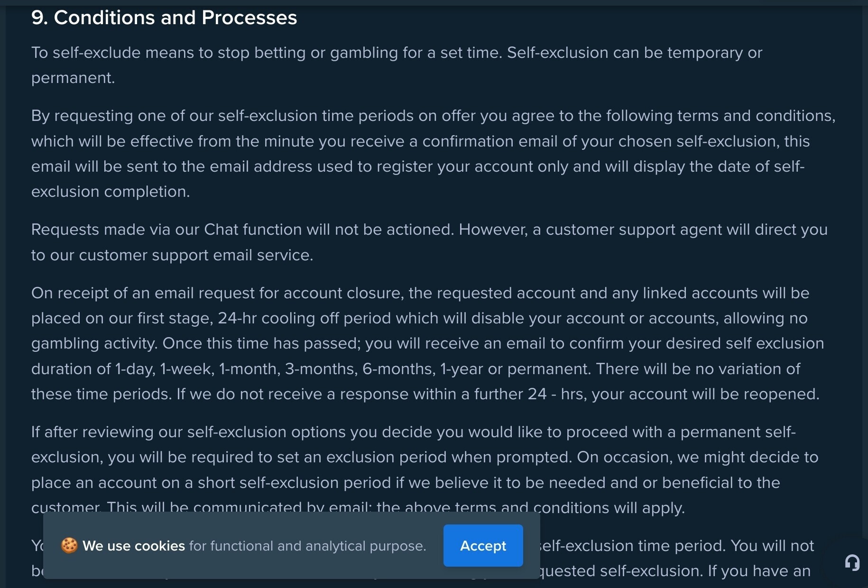Click the "9. Conditions and Processes" heading
The width and height of the screenshot is (868, 588).
click(x=164, y=18)
